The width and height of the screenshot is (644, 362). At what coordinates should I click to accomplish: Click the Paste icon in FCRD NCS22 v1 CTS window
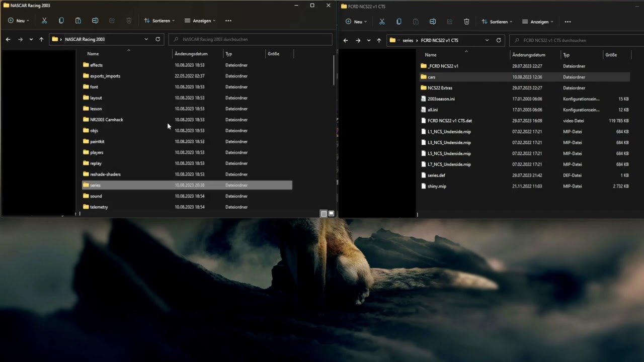click(416, 22)
